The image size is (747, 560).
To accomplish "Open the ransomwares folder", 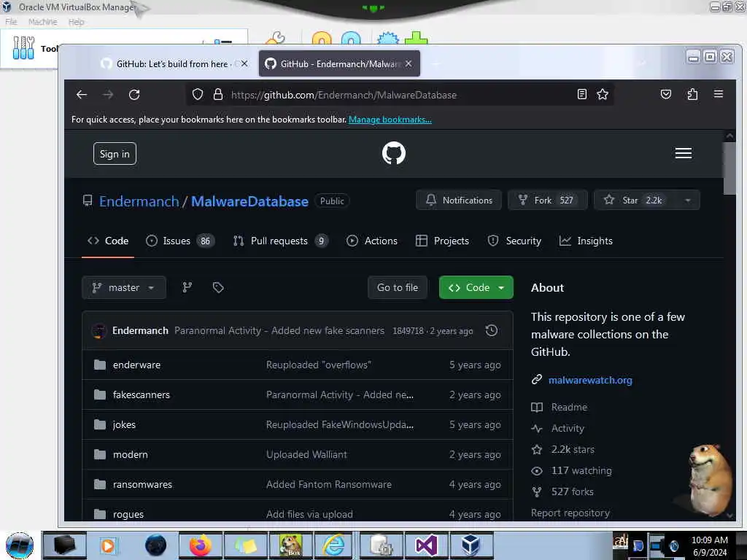I will click(x=142, y=484).
